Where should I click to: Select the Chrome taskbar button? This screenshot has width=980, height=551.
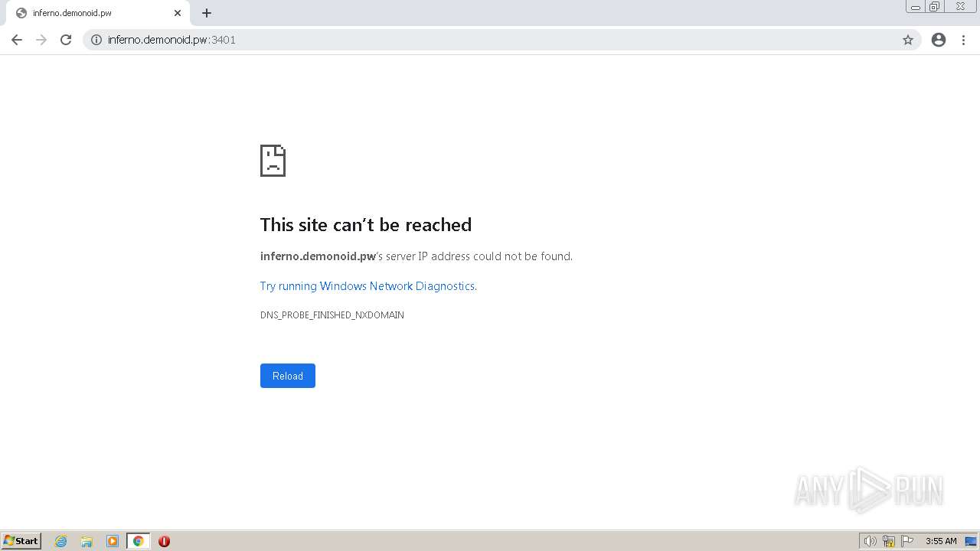click(138, 541)
